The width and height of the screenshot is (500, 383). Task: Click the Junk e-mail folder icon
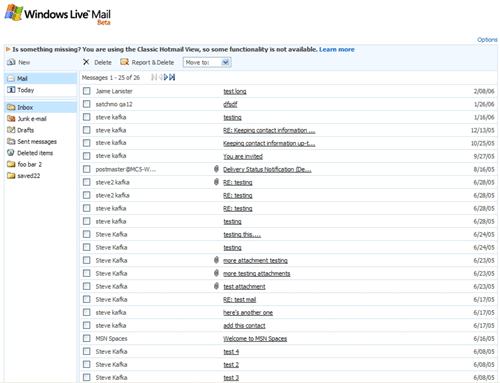click(x=11, y=118)
